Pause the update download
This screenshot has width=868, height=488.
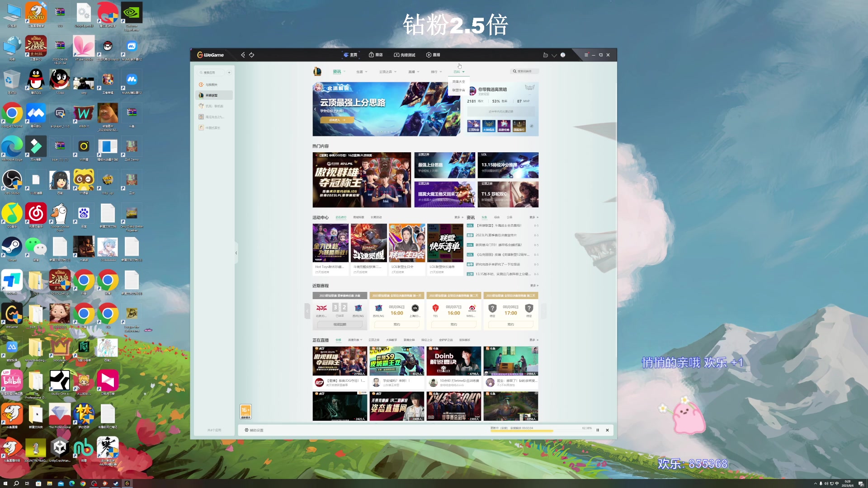tap(598, 430)
